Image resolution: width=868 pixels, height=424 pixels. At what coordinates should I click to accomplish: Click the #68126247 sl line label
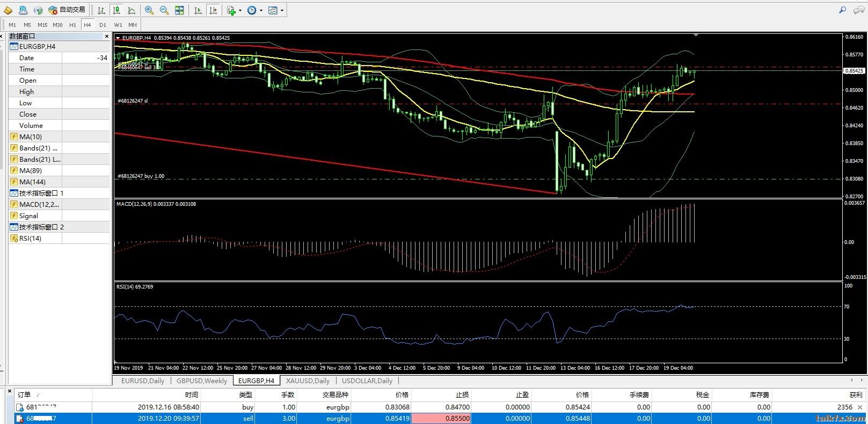tap(133, 100)
